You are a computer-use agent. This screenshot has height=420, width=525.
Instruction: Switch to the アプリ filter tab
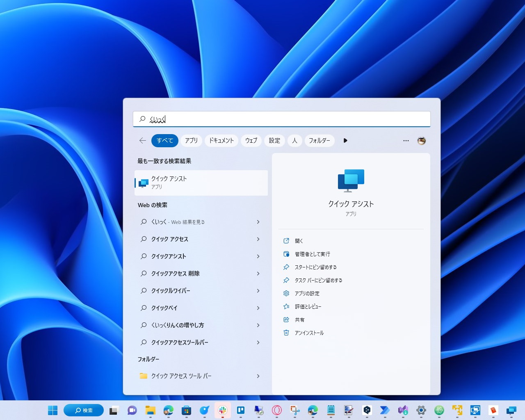coord(191,141)
